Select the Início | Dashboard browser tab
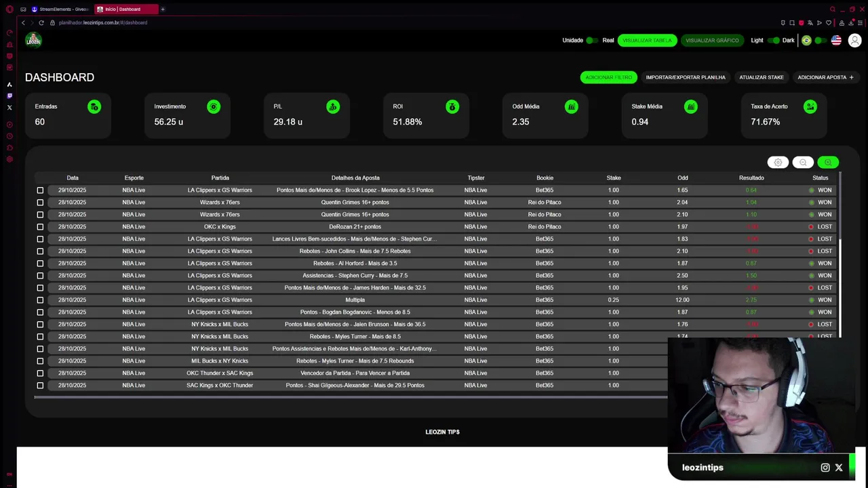Image resolution: width=868 pixels, height=488 pixels. point(125,9)
